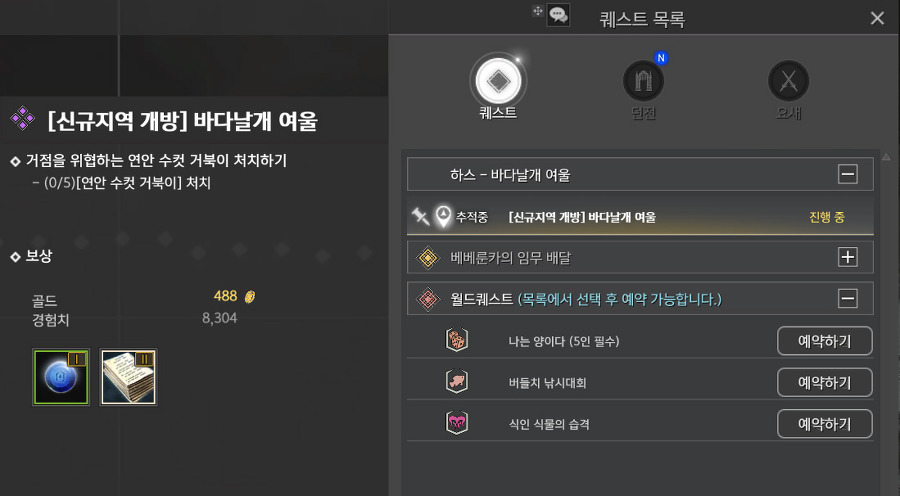The width and height of the screenshot is (900, 496).
Task: Click 예약하기 for 식인 식물의 습격
Action: pos(825,424)
